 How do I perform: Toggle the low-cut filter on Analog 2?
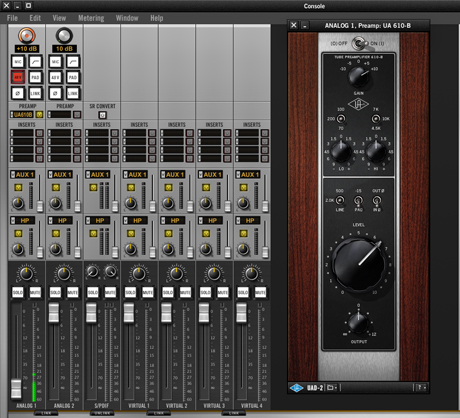click(73, 62)
